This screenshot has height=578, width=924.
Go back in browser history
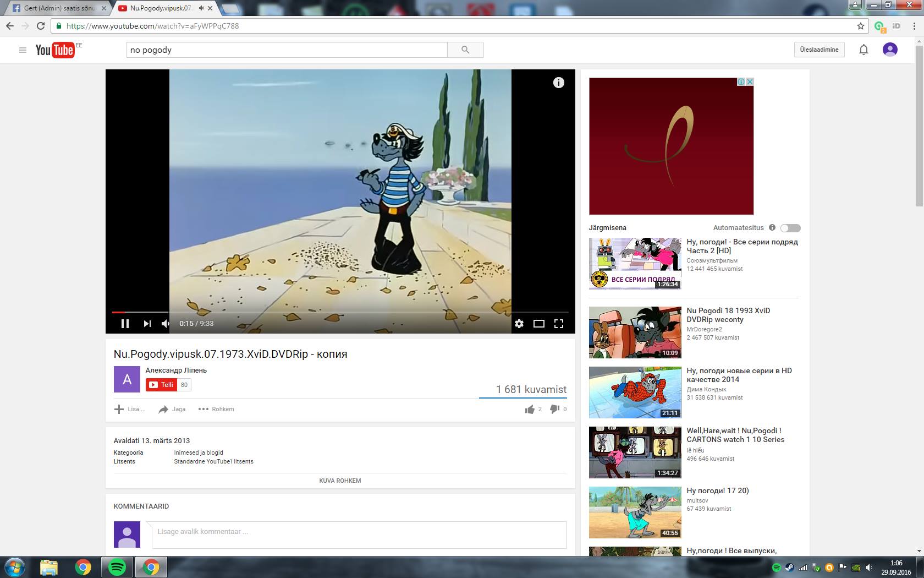click(x=10, y=26)
